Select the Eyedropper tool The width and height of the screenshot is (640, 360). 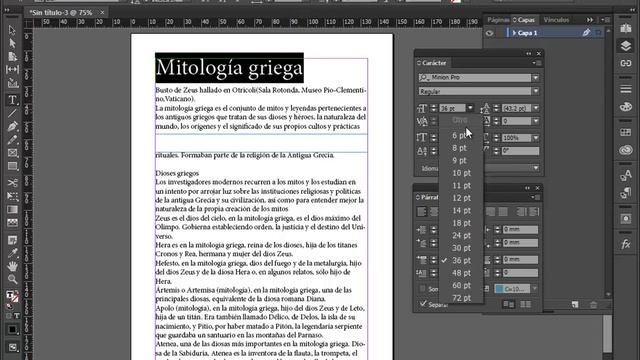[12, 253]
